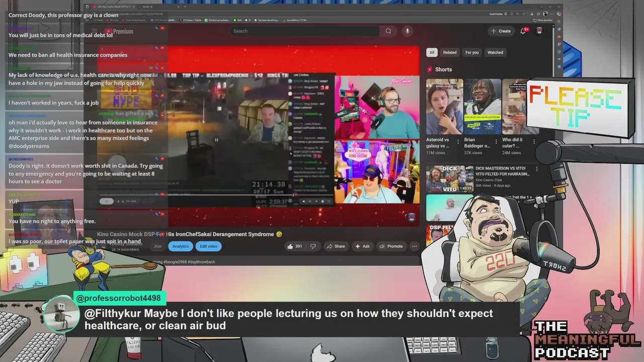Open the Home / Twitter bookmark
The image size is (644, 362).
[192, 20]
